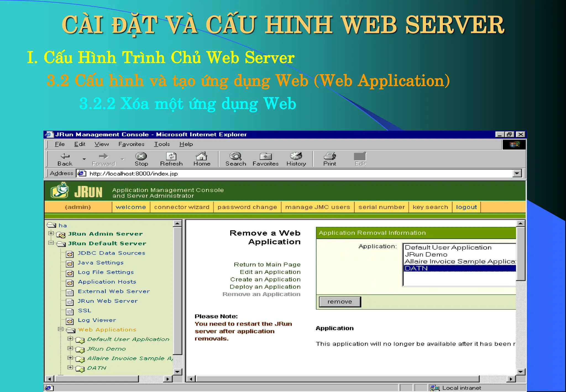566x392 pixels.
Task: Expand the JRun Demo tree node
Action: (x=70, y=348)
